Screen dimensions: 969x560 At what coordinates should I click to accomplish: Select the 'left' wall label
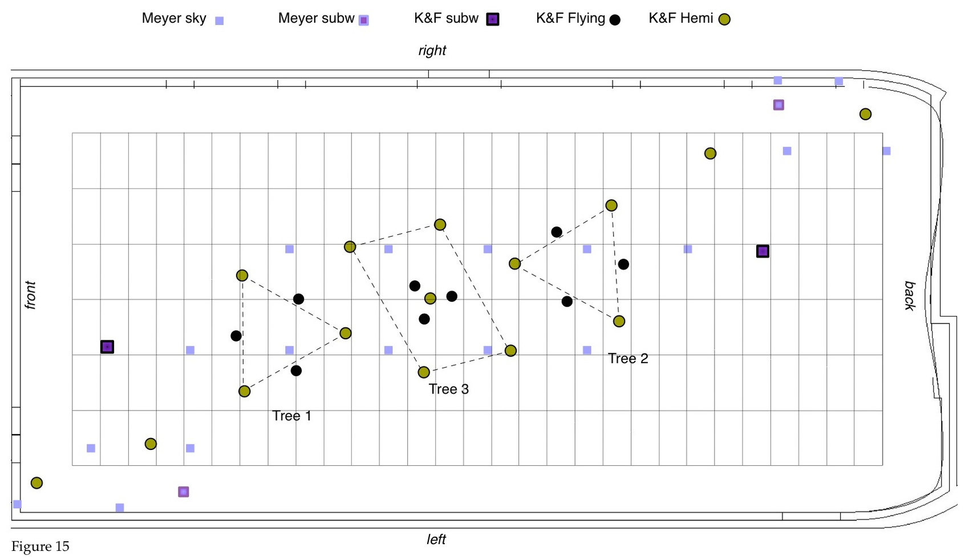click(x=436, y=539)
